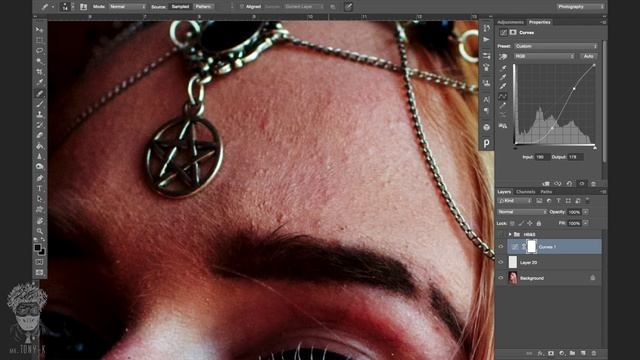The image size is (640, 360).
Task: Select the Move tool
Action: 39,29
